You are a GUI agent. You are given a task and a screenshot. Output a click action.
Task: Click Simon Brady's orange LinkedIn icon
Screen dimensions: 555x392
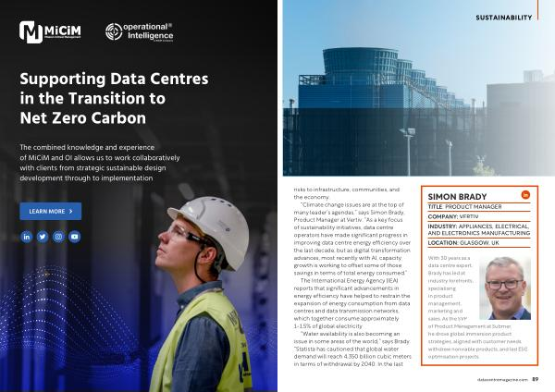tap(525, 194)
